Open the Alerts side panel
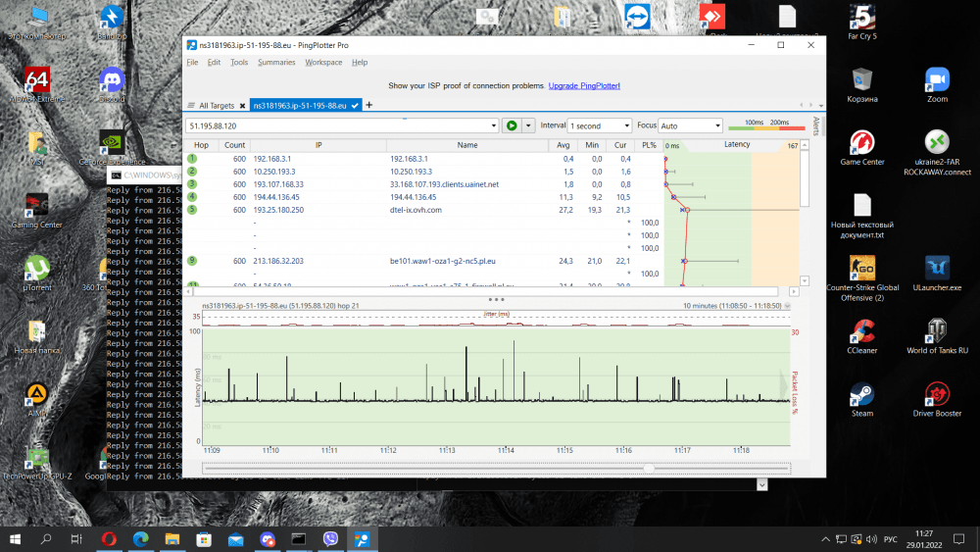 coord(816,125)
